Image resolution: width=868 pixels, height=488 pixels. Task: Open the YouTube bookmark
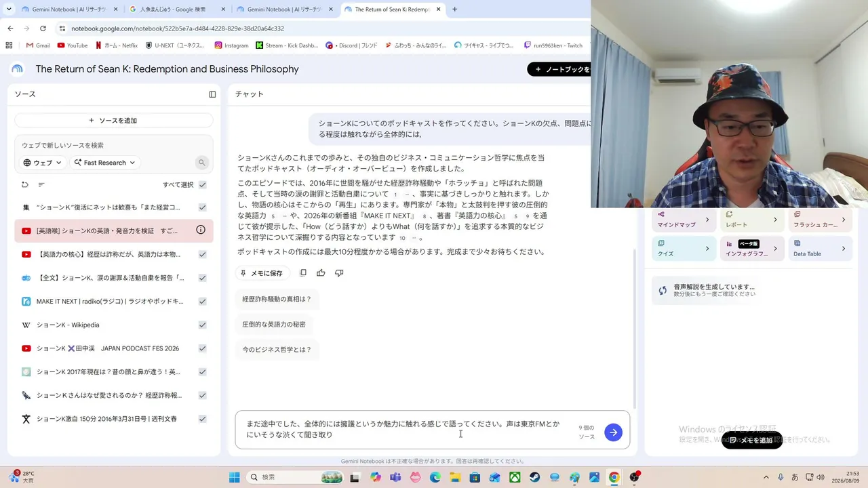point(73,45)
